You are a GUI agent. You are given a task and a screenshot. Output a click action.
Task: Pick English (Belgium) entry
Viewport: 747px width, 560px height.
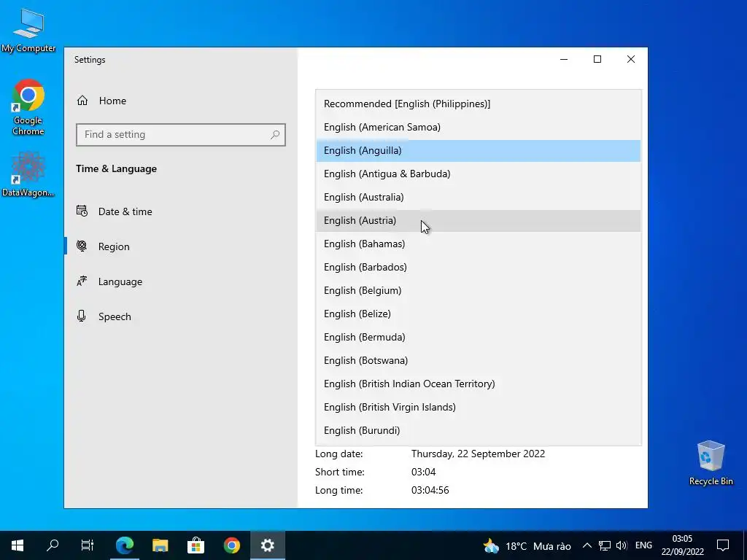click(479, 290)
